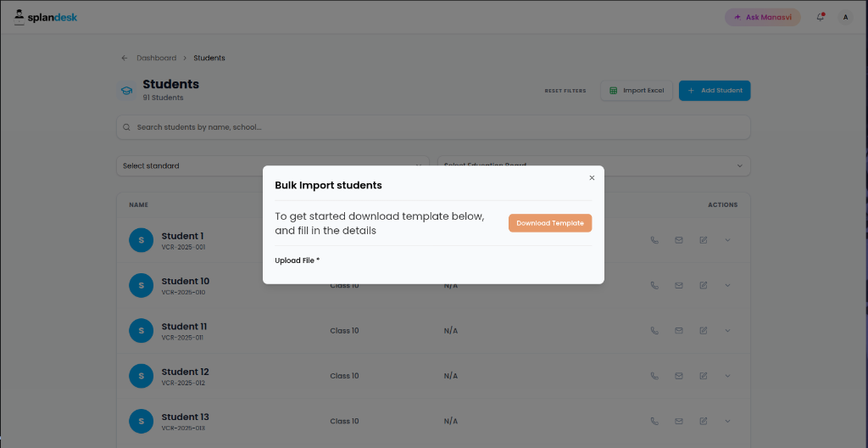Click Class 10 in Student 11 row

click(344, 330)
